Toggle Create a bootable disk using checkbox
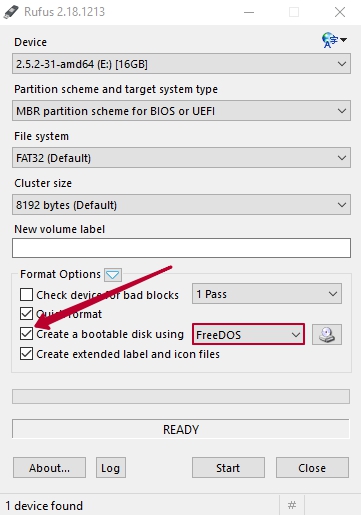Image resolution: width=361 pixels, height=515 pixels. tap(26, 334)
